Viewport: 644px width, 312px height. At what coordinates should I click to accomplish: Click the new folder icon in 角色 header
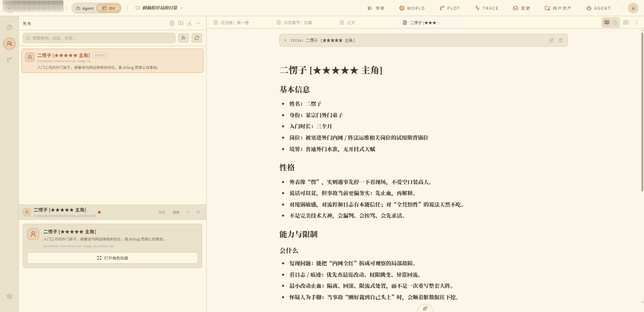[181, 23]
